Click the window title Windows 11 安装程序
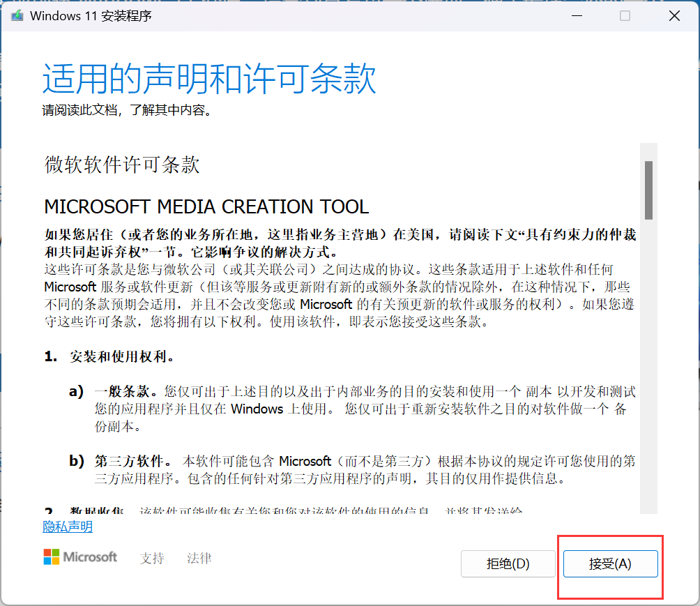This screenshot has height=606, width=700. pyautogui.click(x=91, y=16)
